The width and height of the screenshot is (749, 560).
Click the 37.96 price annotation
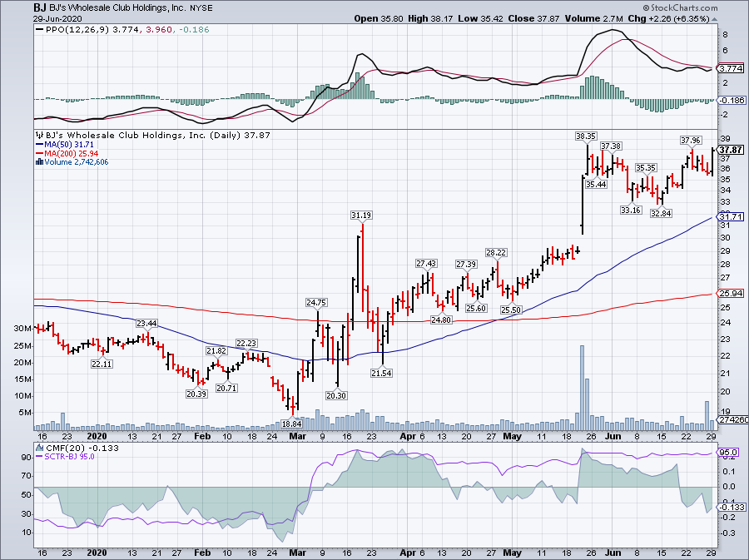(x=691, y=140)
